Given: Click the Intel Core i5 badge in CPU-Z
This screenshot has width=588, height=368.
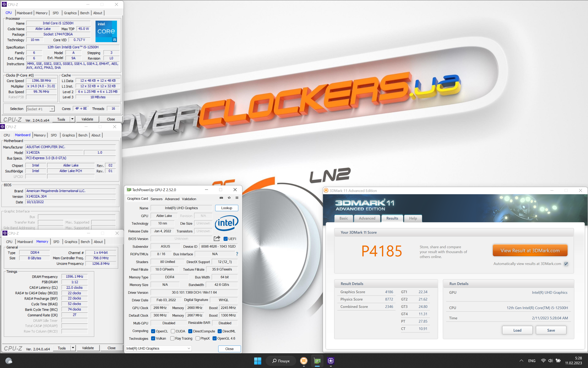Looking at the screenshot, I should [106, 31].
